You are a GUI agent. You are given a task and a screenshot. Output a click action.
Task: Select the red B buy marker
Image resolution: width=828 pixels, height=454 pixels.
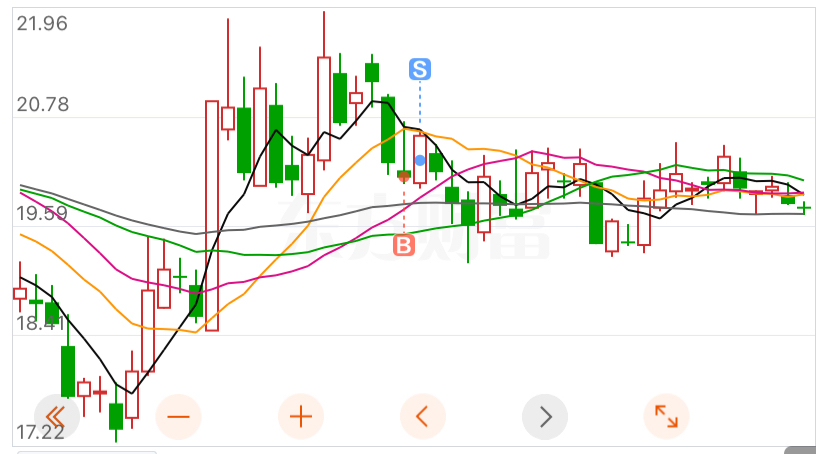(x=404, y=245)
